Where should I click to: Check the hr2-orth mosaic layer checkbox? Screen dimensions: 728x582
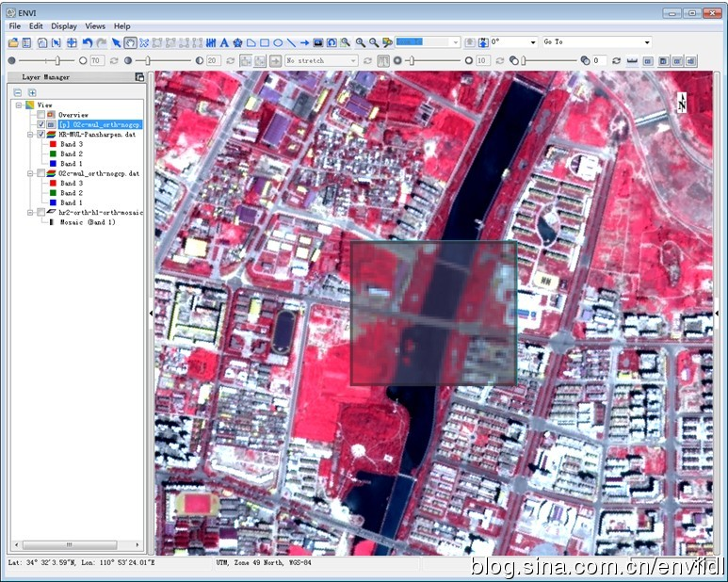[40, 213]
